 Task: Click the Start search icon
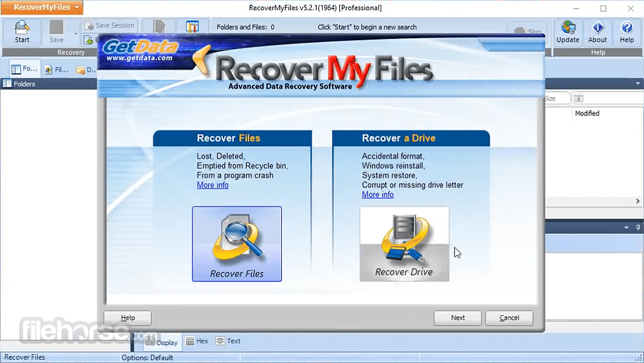22,32
